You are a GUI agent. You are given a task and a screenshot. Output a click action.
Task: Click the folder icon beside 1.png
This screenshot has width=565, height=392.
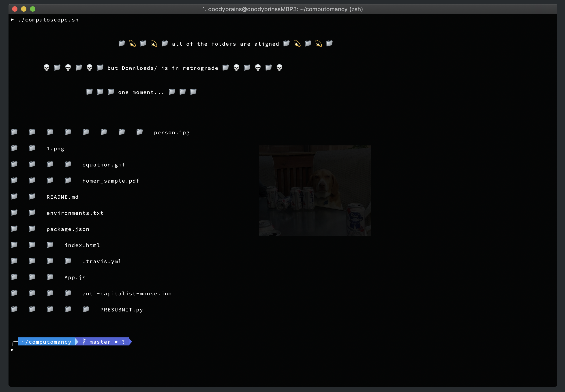click(x=32, y=148)
